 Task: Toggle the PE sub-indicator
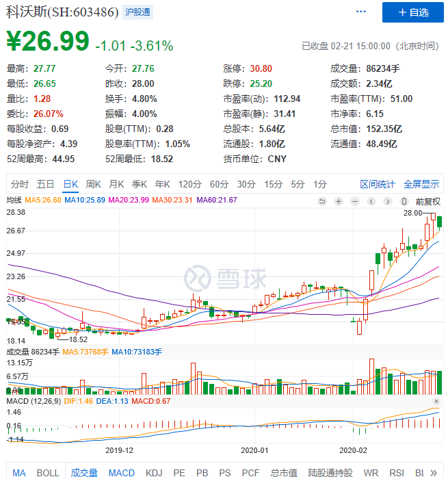click(x=179, y=473)
